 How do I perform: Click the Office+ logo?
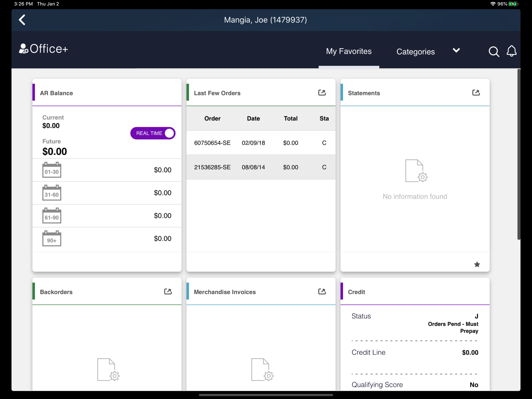[44, 49]
